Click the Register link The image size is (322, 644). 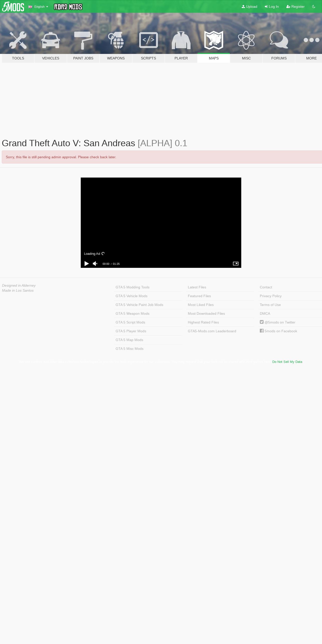(295, 7)
